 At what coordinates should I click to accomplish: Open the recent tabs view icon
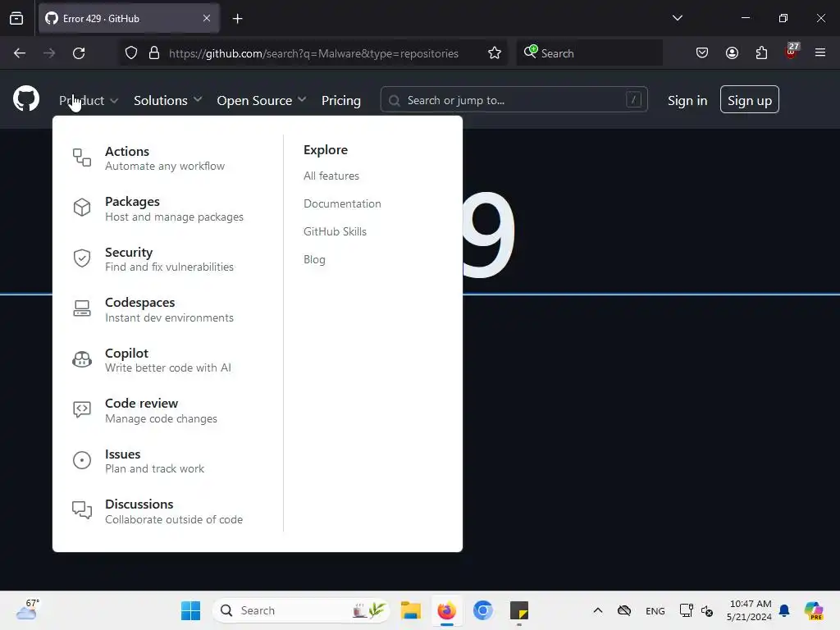click(x=16, y=18)
